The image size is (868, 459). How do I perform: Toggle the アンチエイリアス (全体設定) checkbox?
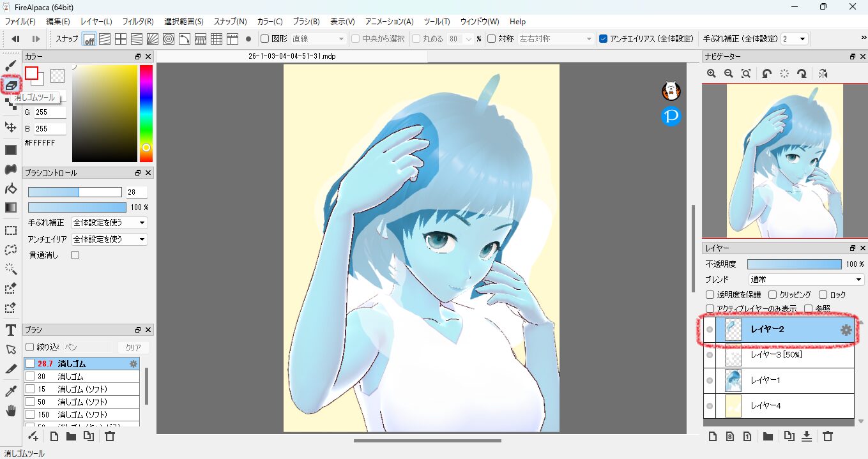point(604,39)
